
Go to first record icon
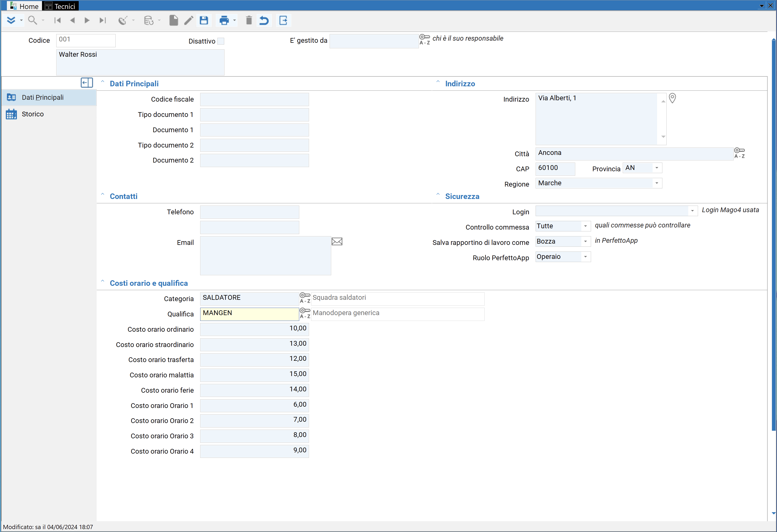pos(58,20)
